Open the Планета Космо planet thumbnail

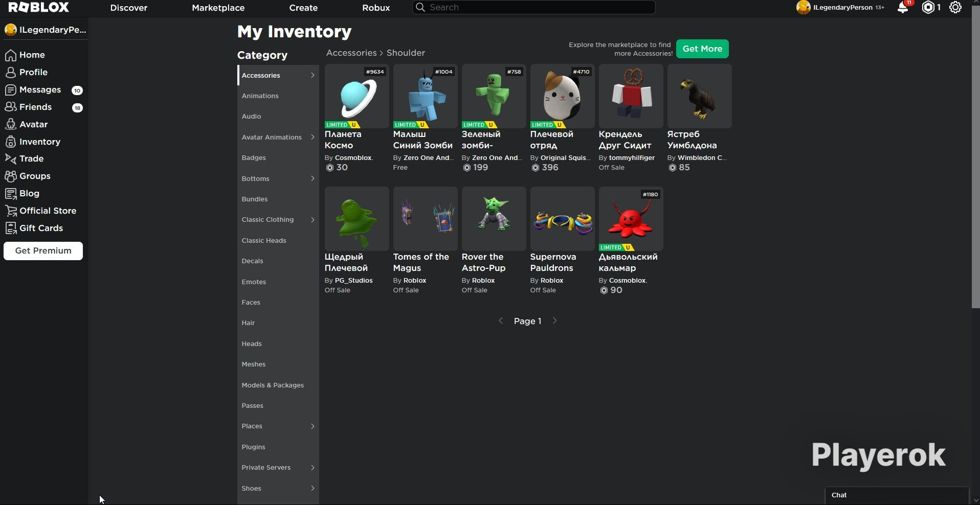[x=357, y=96]
